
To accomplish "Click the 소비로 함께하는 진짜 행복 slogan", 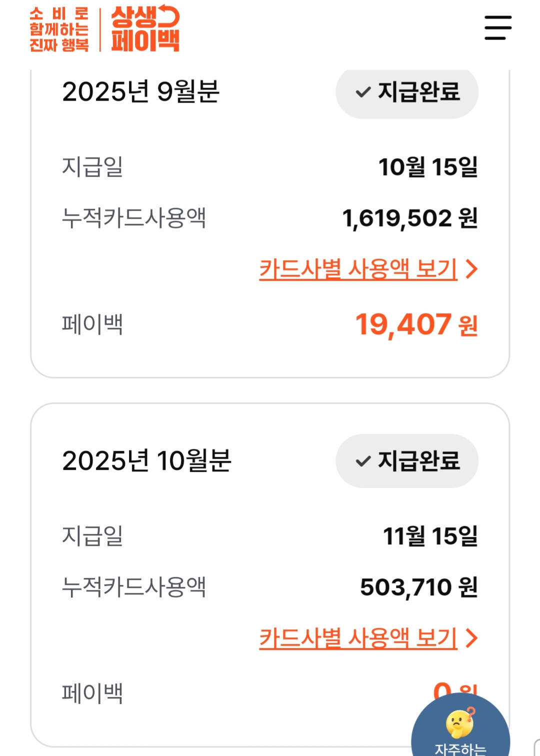I will click(59, 30).
